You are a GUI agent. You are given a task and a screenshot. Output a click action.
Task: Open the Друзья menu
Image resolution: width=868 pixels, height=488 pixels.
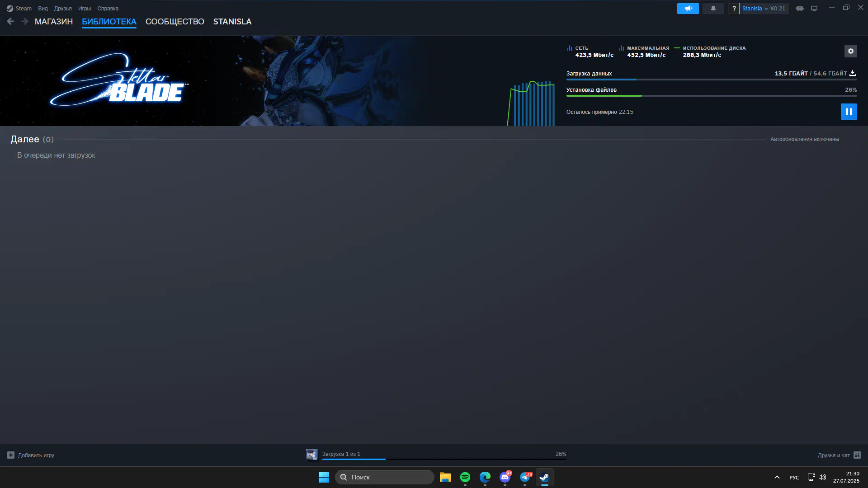coord(63,9)
